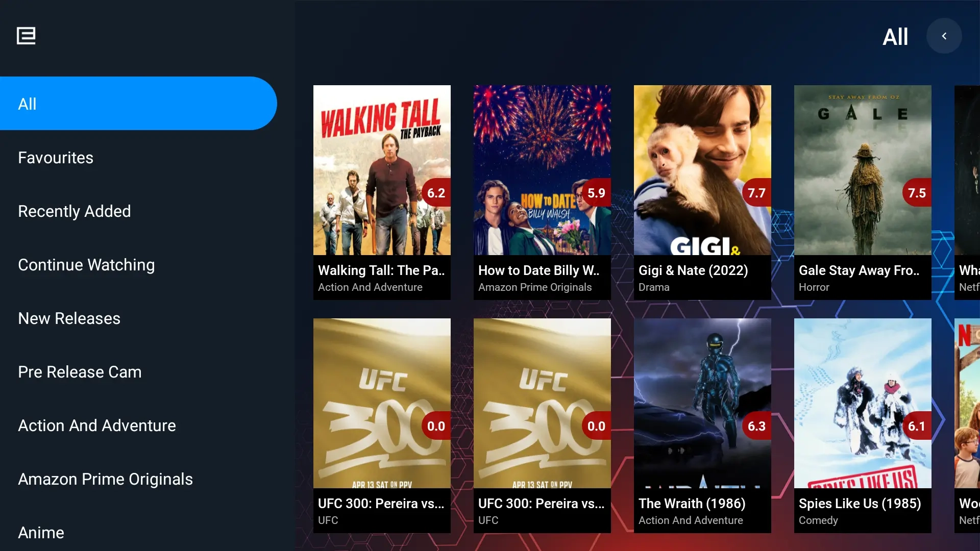Select the All category in sidebar
980x551 pixels.
(138, 104)
